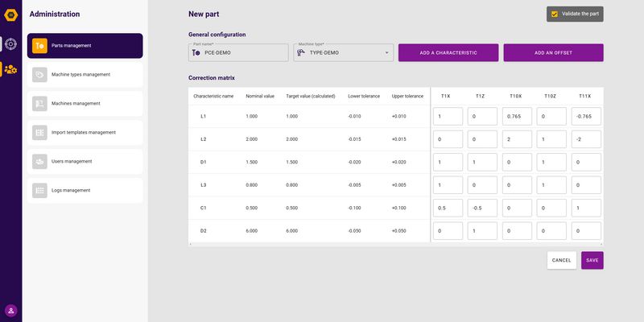Screen dimensions: 644x322
Task: Click the C1 row T1X input with 0.5
Action: 448,208
